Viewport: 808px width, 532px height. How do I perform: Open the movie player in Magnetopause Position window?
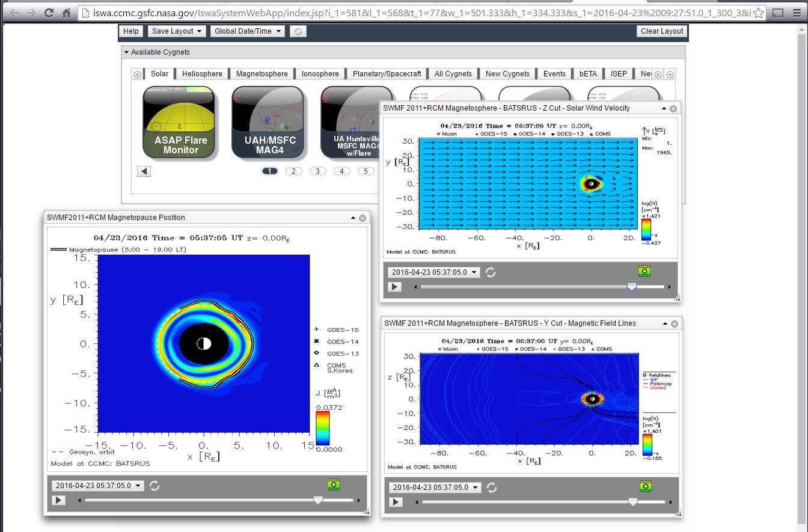pyautogui.click(x=334, y=485)
